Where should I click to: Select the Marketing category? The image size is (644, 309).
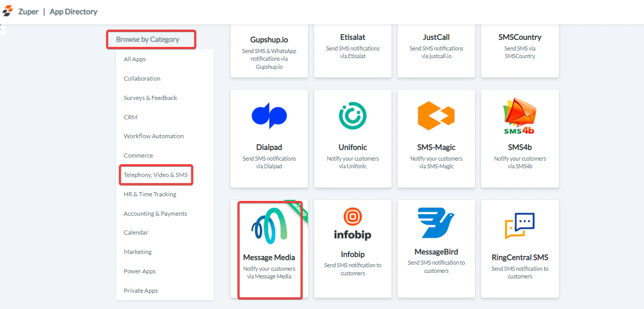click(x=137, y=252)
